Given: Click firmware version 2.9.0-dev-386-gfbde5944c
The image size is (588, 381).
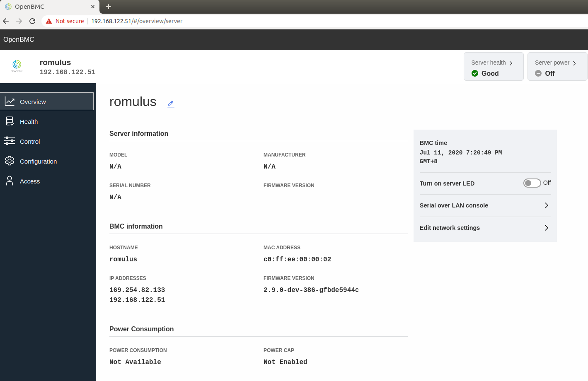Looking at the screenshot, I should [x=311, y=290].
